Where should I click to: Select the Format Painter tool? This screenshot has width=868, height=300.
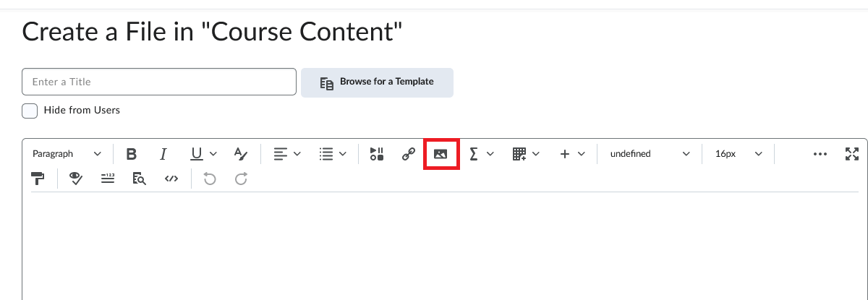pyautogui.click(x=38, y=179)
